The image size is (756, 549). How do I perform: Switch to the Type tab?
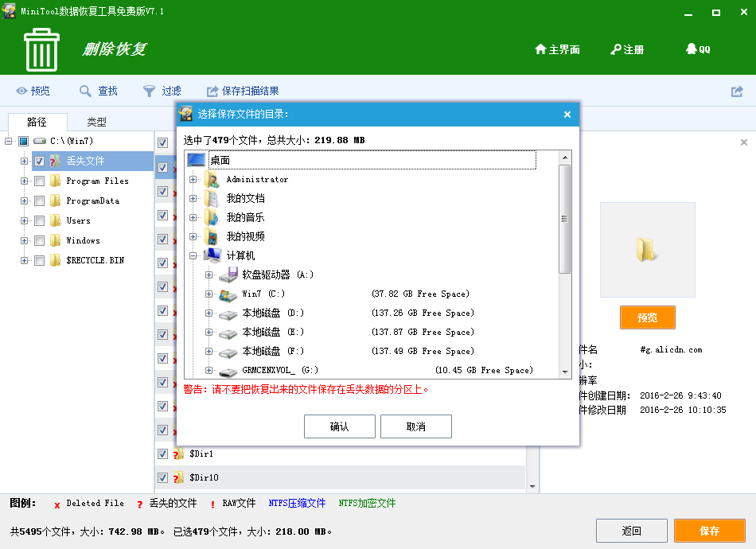[96, 122]
